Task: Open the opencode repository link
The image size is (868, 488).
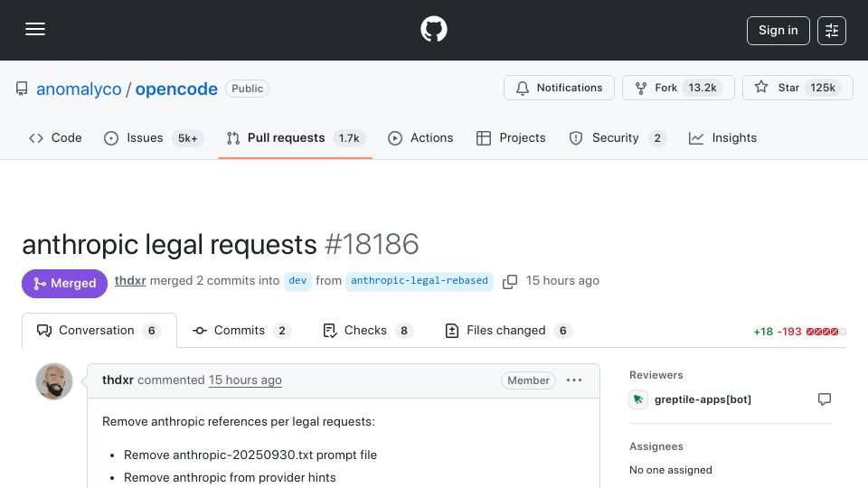Action: click(176, 89)
